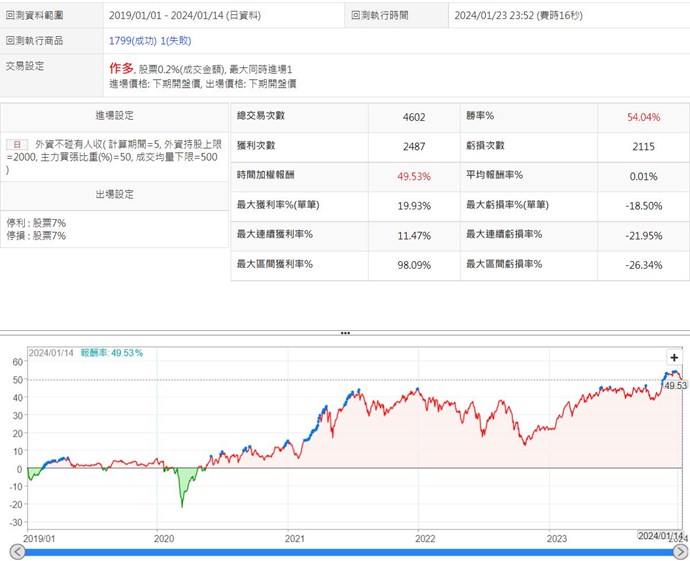
Task: Open the 1(失敗) failed products link
Action: point(176,41)
